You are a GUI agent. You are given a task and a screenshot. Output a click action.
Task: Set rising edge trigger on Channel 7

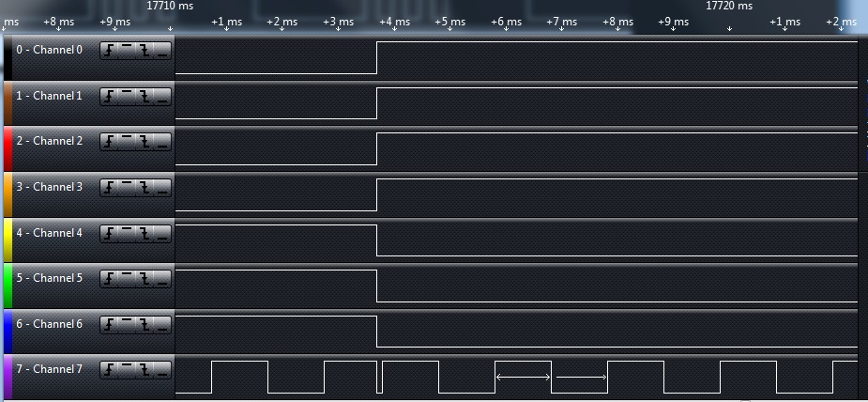pyautogui.click(x=109, y=370)
